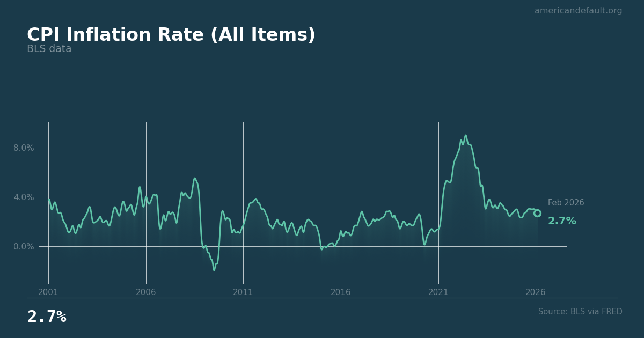The image size is (644, 338).
Task: Select the 2006 x-axis tick label
Action: [x=146, y=292]
